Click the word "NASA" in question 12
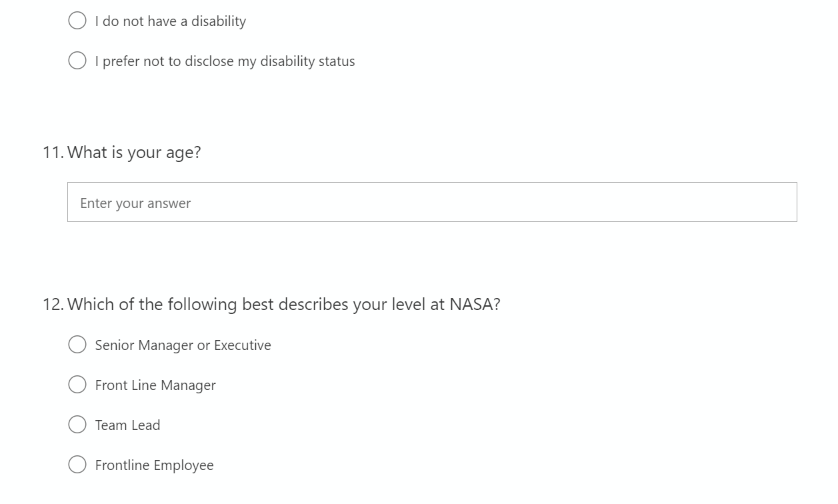This screenshot has width=838, height=504. pos(471,305)
